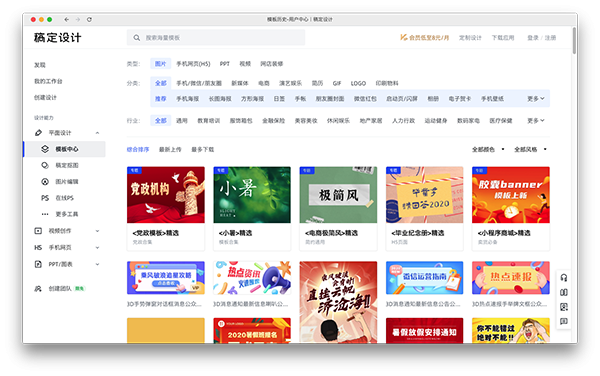
Task: Select the 手机网页(H5) type filter
Action: 193,64
